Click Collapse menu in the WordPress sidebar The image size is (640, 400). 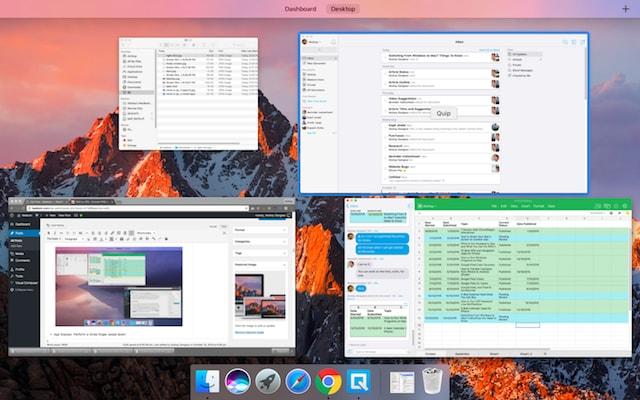tap(24, 290)
